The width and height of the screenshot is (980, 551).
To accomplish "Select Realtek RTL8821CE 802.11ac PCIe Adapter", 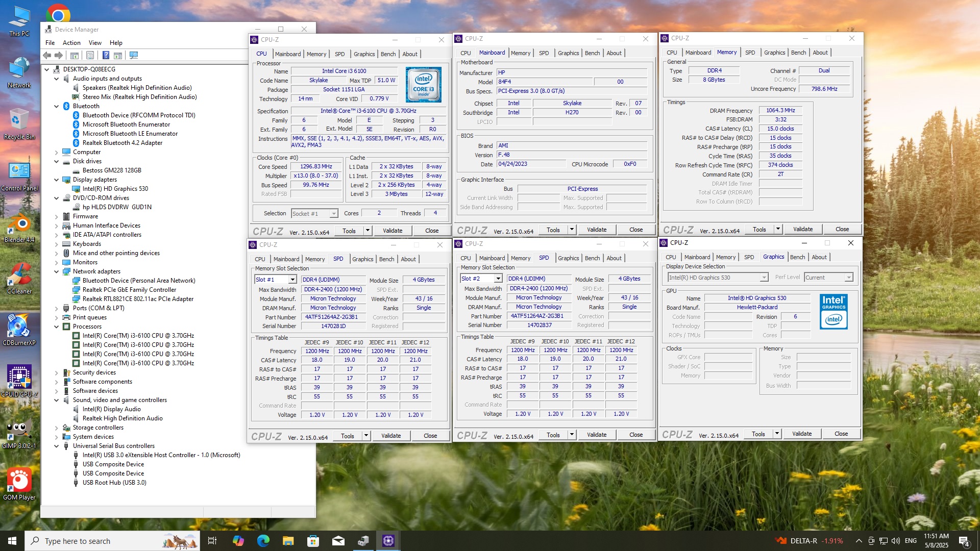I will coord(138,299).
